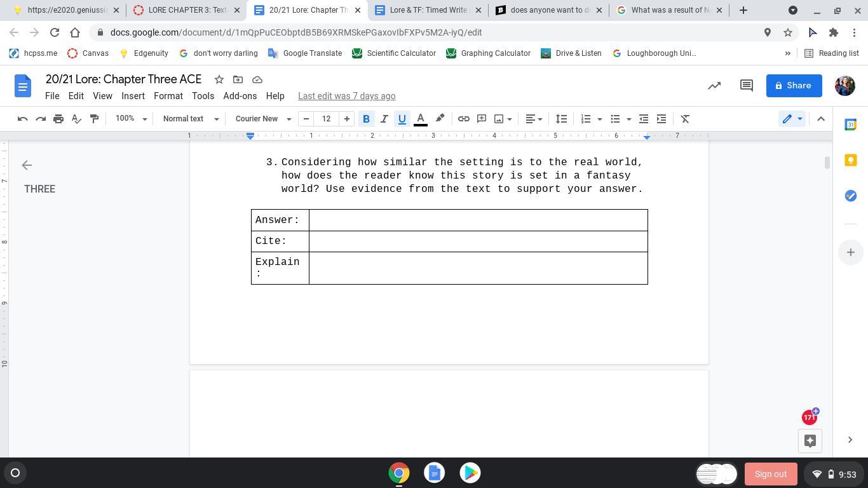Toggle Bold formatting
868x488 pixels.
pos(366,119)
